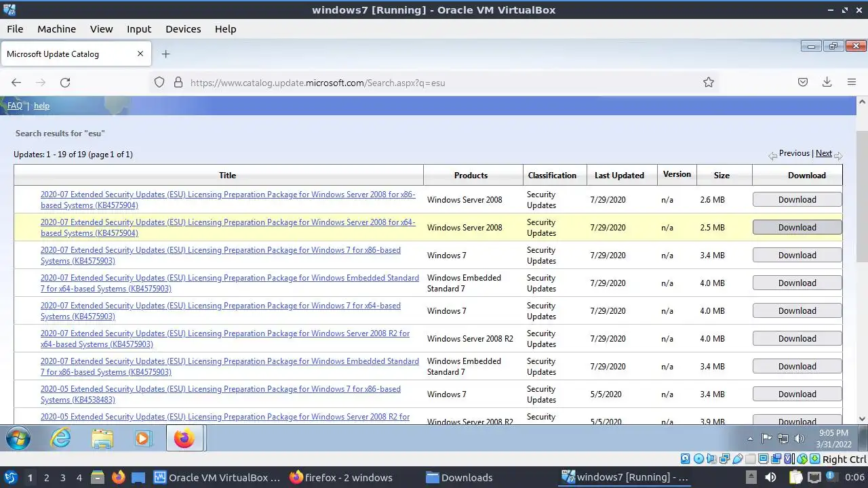Open VirtualBox Devices menu
Viewport: 868px width, 488px height.
click(183, 29)
